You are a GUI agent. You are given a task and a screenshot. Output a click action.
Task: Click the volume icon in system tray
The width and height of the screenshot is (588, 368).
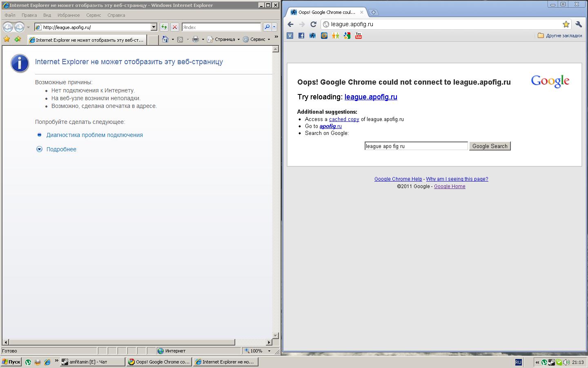click(x=567, y=362)
